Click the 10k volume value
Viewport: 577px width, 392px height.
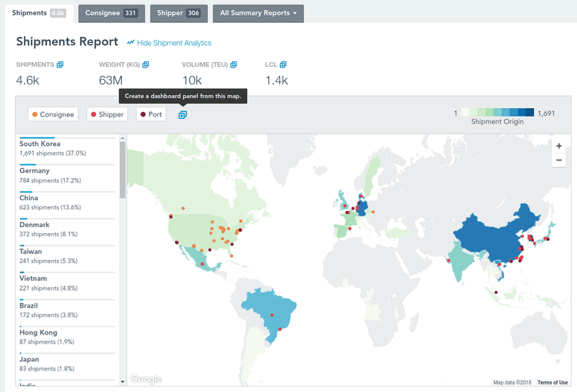coord(192,81)
